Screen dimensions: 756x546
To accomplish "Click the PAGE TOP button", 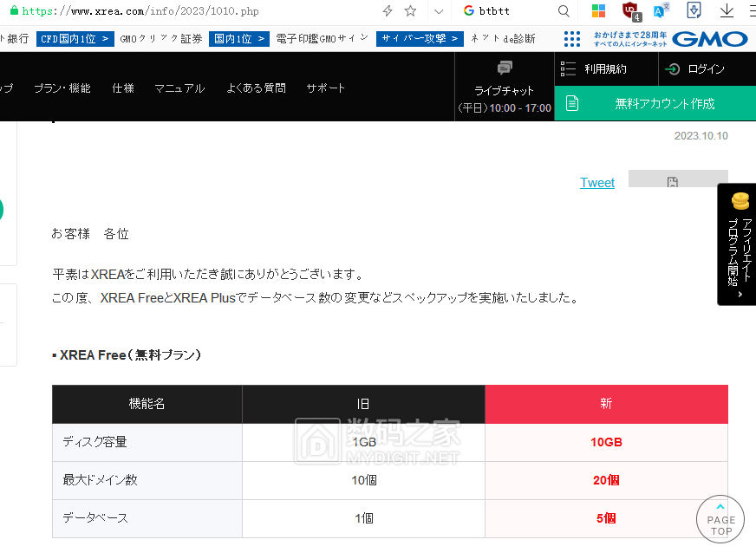I will coord(720,519).
